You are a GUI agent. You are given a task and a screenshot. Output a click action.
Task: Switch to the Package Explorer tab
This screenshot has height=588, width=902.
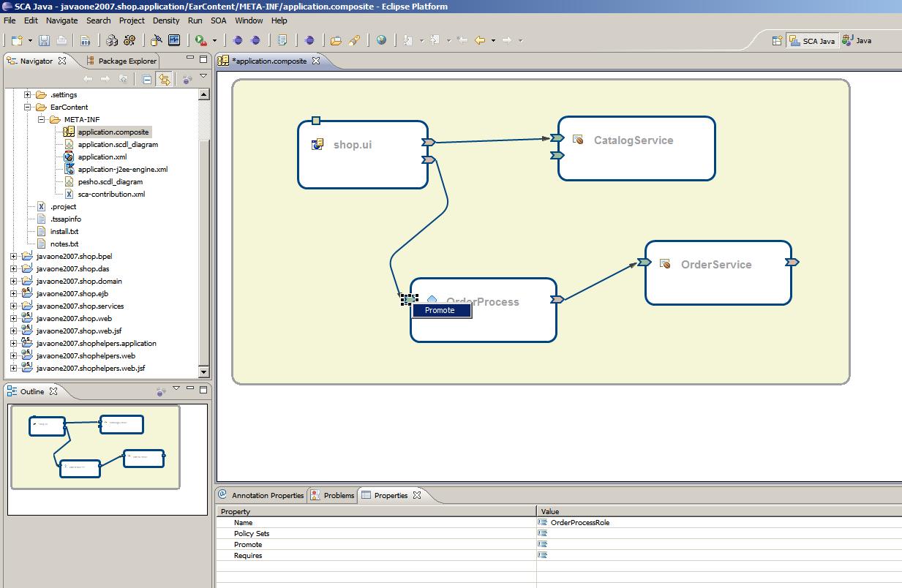point(121,61)
